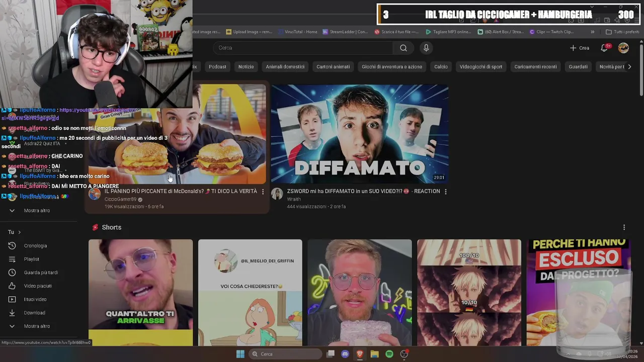Select the Caricamenti recenti chip
Image resolution: width=644 pixels, height=362 pixels.
point(535,66)
